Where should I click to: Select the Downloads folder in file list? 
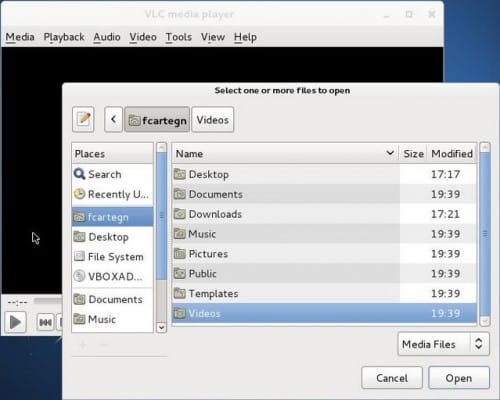(324, 214)
